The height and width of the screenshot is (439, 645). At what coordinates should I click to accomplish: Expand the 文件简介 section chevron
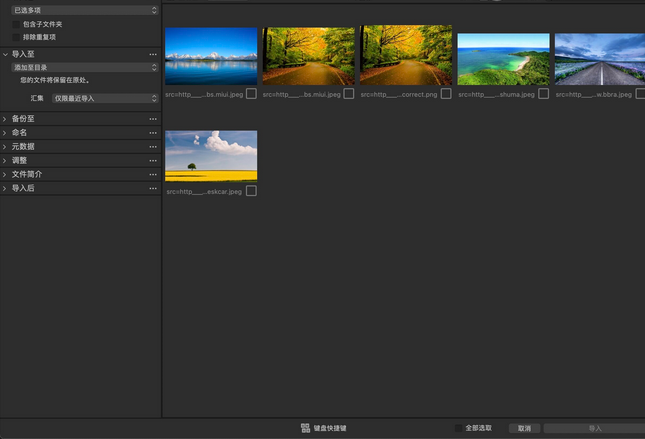coord(5,174)
